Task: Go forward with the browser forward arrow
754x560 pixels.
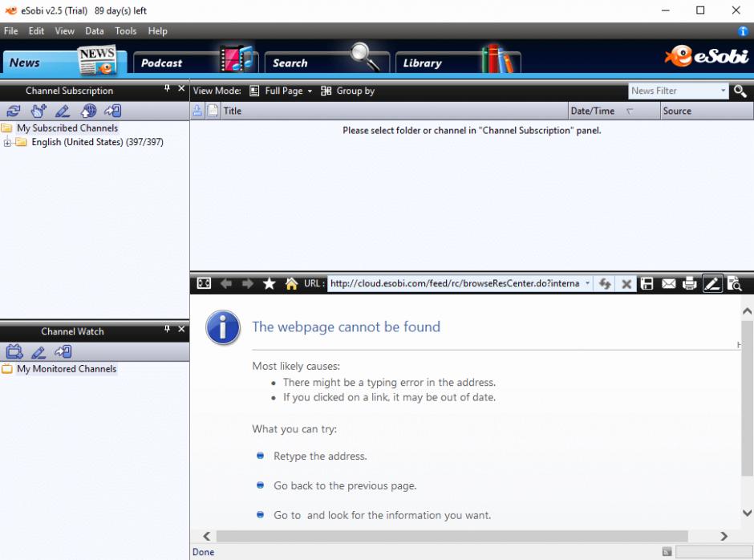Action: point(248,284)
